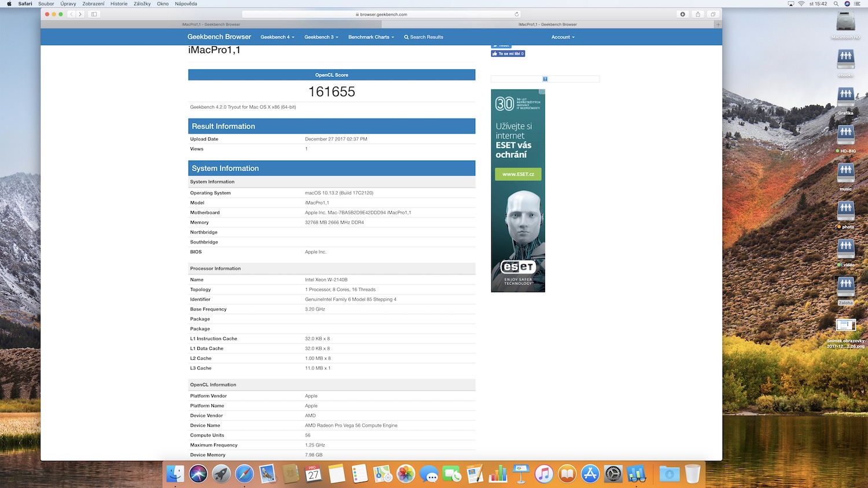868x488 pixels.
Task: Open iBooks from the Dock
Action: 567,474
